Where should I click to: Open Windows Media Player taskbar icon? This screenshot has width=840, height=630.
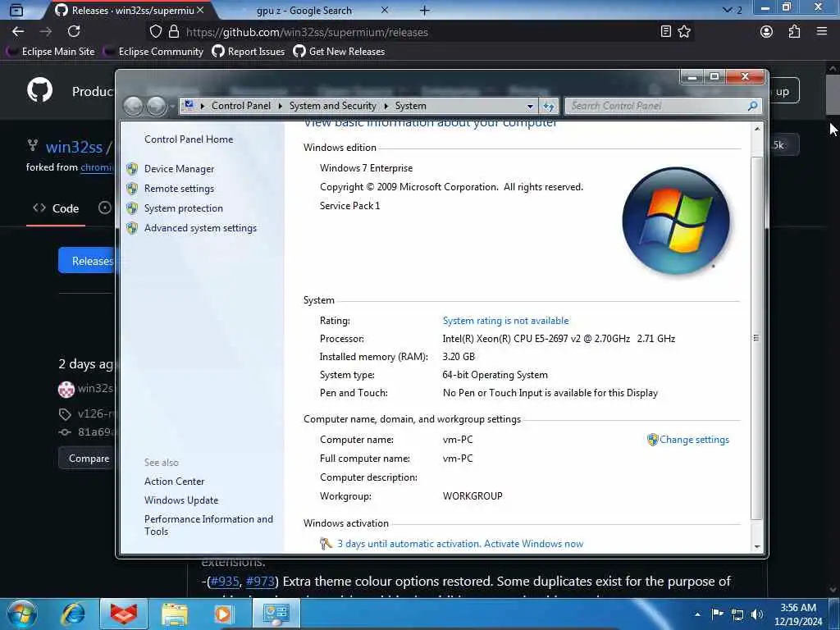(223, 614)
